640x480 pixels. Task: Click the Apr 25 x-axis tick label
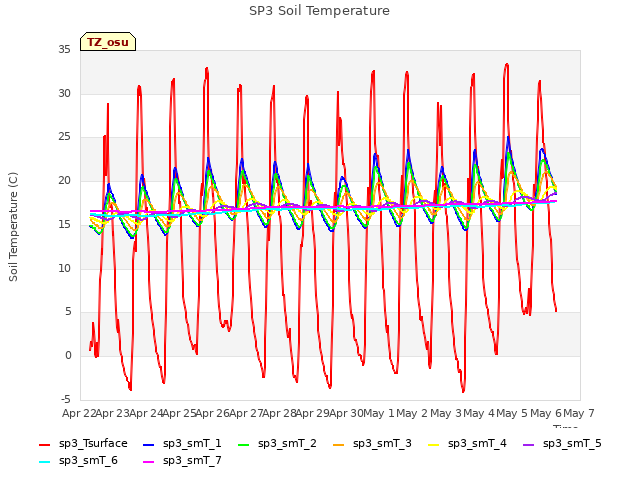(179, 413)
